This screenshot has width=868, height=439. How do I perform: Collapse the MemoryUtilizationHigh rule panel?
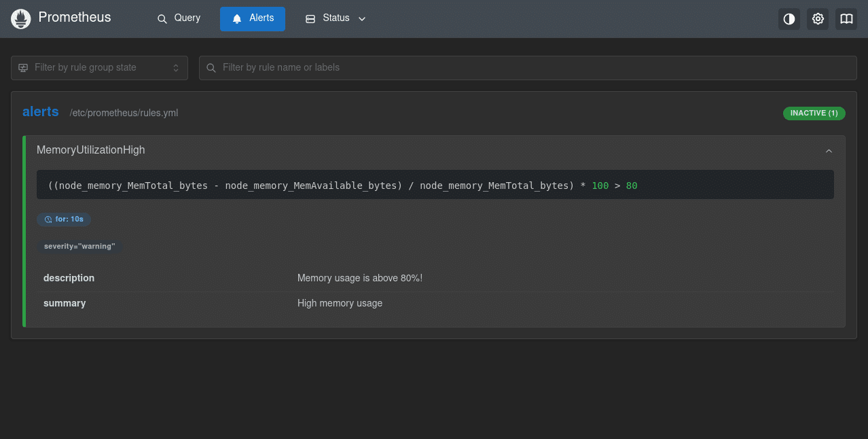[829, 151]
